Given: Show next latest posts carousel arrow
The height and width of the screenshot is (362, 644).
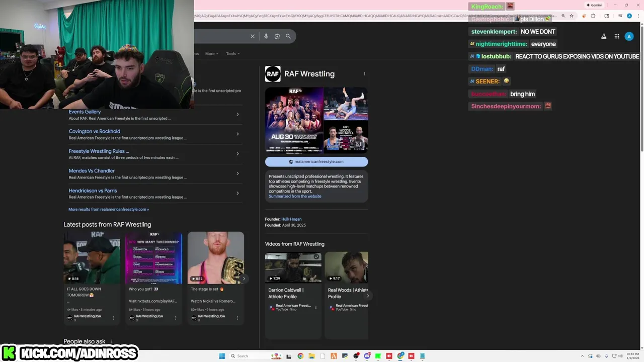Looking at the screenshot, I should pos(244,279).
